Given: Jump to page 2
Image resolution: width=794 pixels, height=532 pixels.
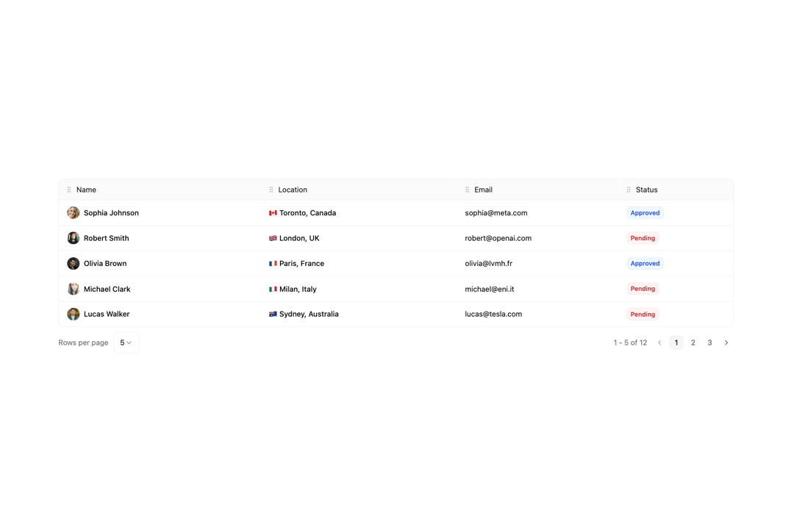Looking at the screenshot, I should click(x=693, y=342).
